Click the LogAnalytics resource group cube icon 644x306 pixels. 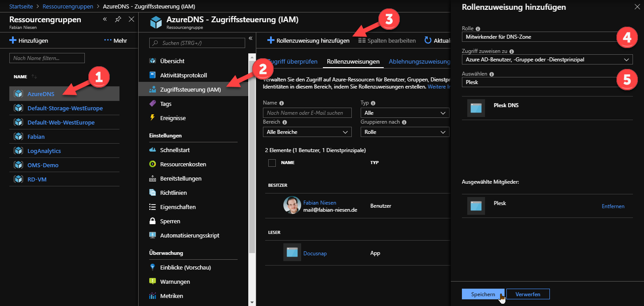tap(18, 151)
